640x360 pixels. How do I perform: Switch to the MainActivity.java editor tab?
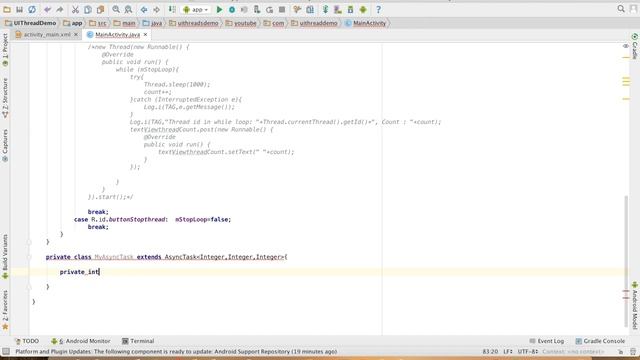[x=114, y=35]
